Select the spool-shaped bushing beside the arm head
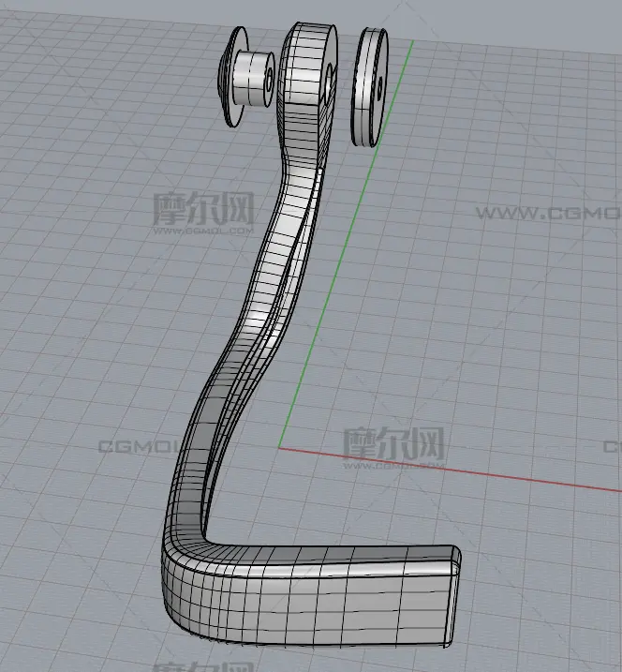The height and width of the screenshot is (672, 622). click(245, 77)
